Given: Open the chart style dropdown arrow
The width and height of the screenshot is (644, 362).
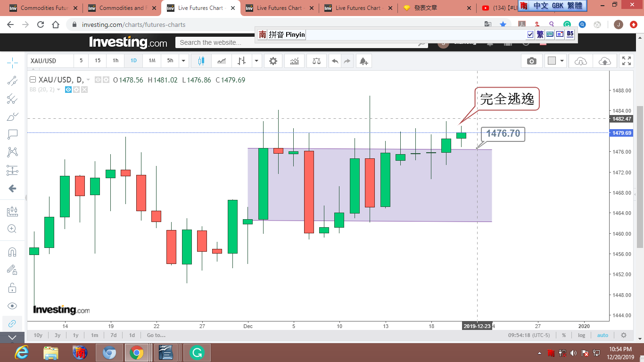Looking at the screenshot, I should point(256,61).
